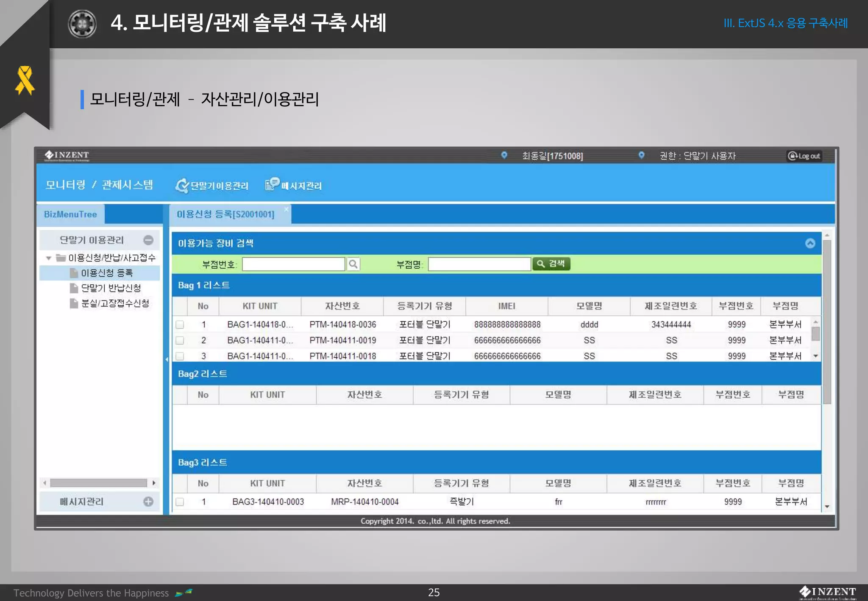Click cell PTM-140411-0019

click(x=342, y=340)
